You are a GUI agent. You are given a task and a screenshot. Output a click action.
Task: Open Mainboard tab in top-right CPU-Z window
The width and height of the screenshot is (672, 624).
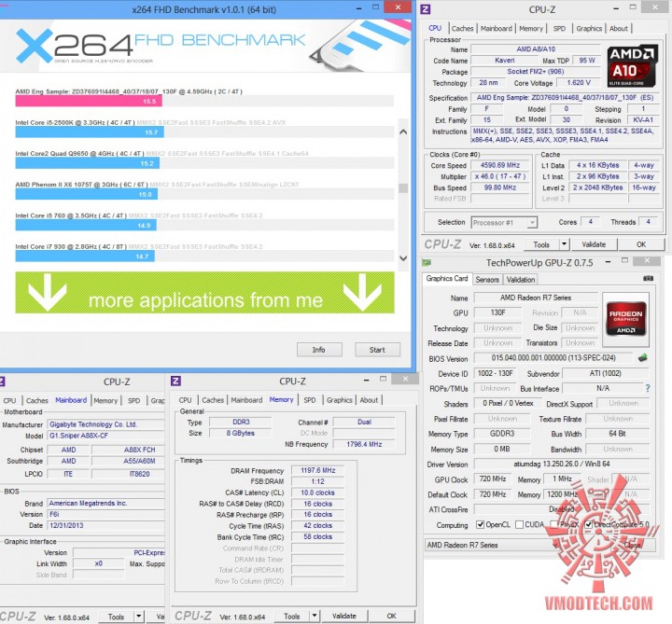click(497, 28)
